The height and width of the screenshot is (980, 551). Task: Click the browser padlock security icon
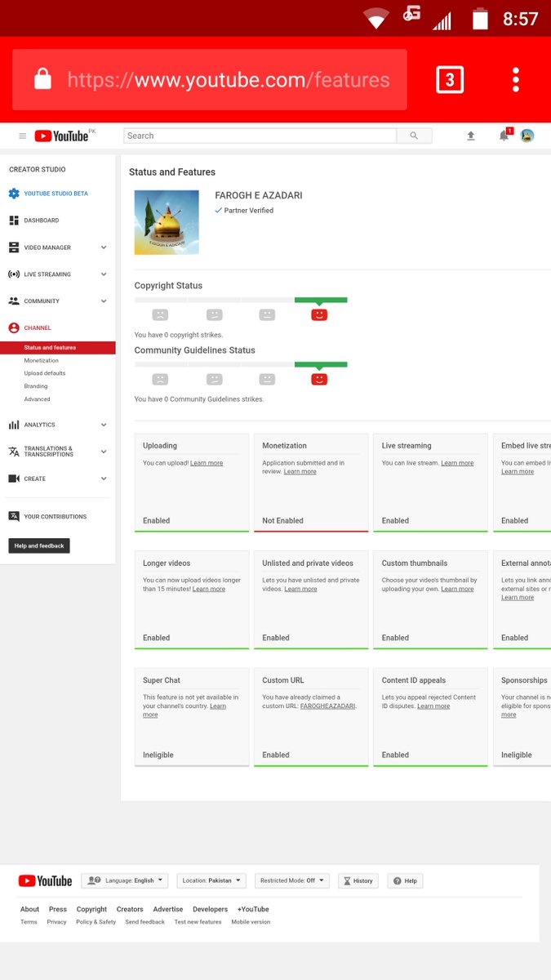coord(42,79)
